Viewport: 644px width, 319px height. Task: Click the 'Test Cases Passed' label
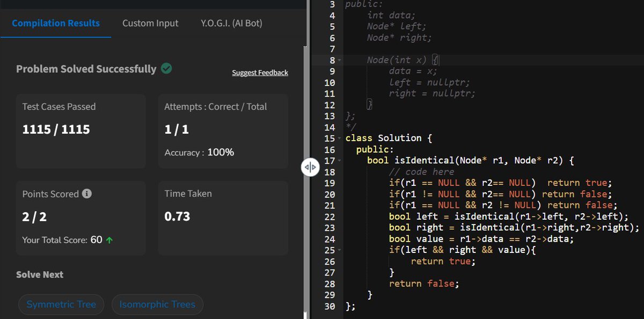tap(59, 107)
